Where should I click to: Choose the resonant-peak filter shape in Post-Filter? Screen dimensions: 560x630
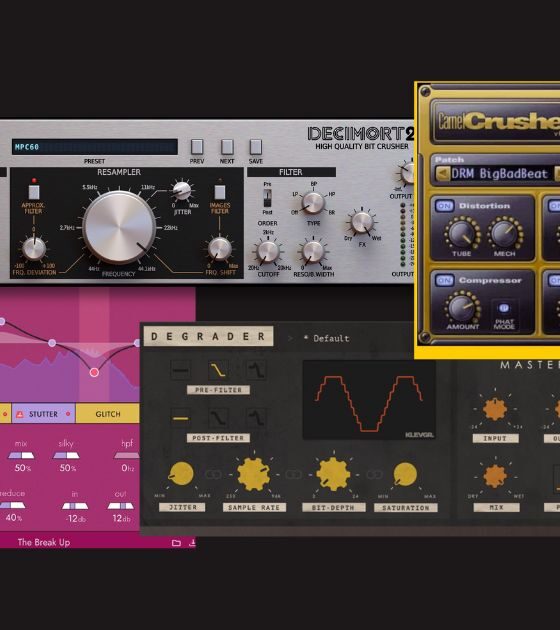[256, 418]
